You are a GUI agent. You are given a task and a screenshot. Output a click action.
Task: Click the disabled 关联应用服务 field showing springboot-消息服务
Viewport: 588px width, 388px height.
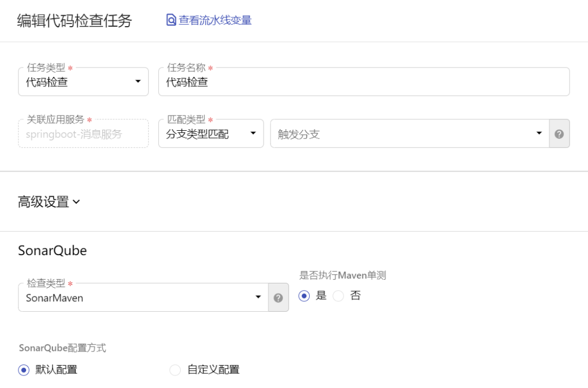pos(83,133)
